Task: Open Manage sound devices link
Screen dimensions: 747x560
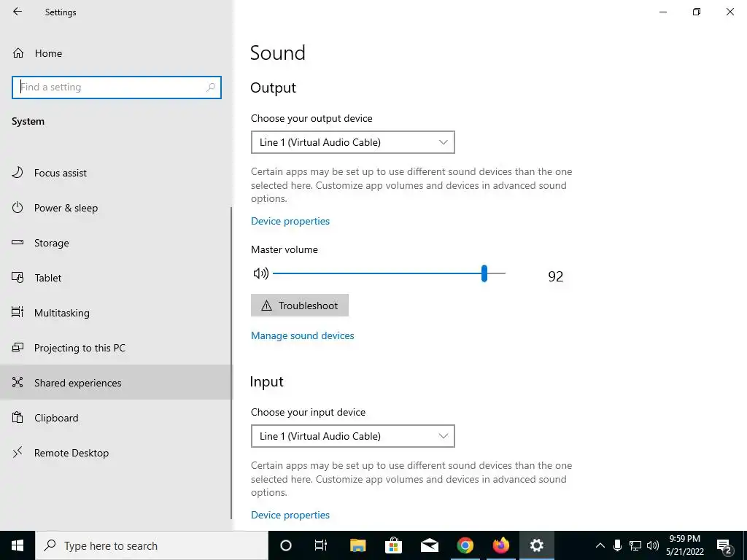Action: click(303, 335)
